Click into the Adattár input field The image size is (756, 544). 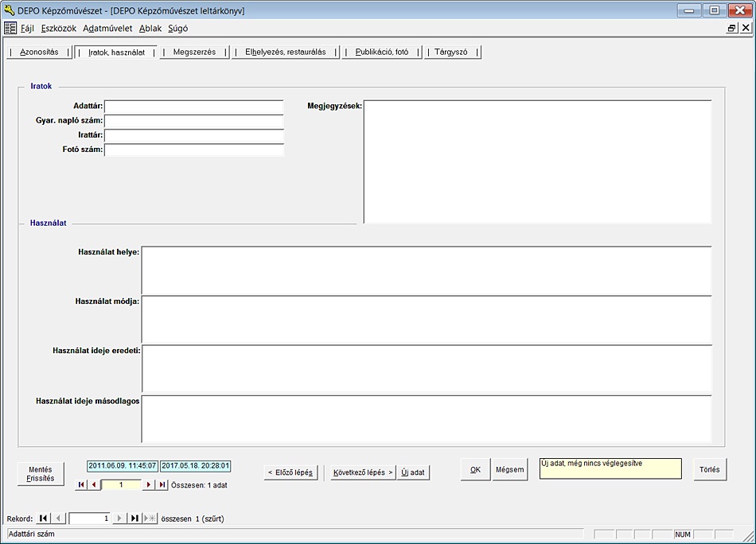pos(193,107)
